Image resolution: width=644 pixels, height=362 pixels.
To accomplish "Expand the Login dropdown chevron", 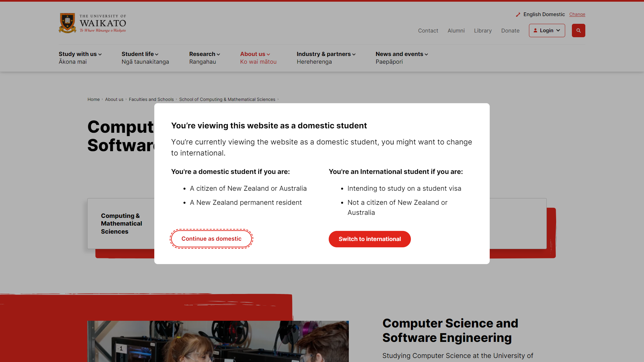I will [x=558, y=30].
